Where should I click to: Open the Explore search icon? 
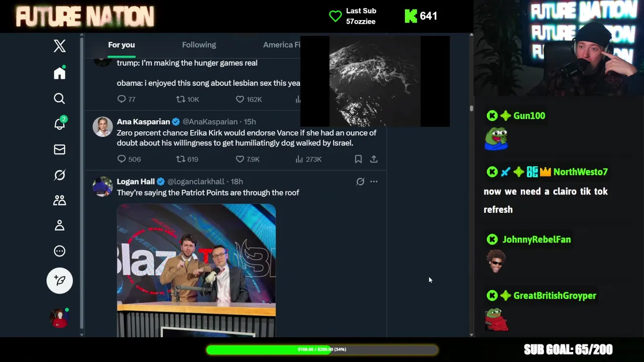tap(59, 99)
